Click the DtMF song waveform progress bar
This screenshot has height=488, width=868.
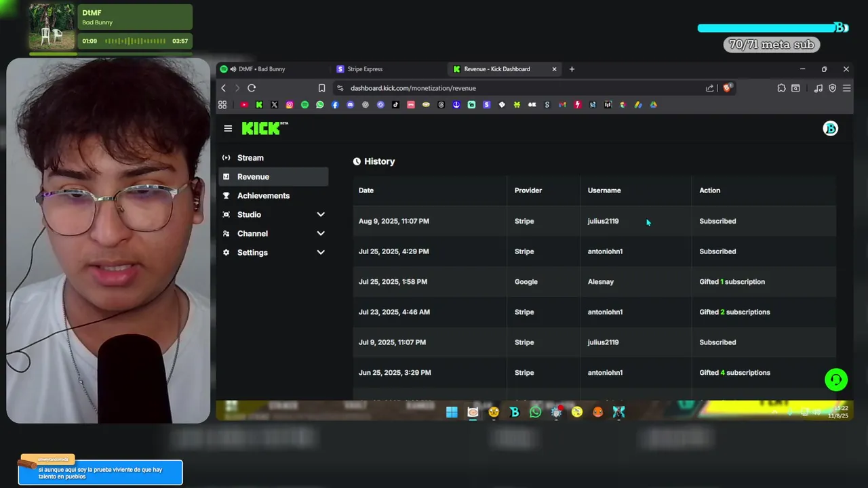click(x=134, y=41)
